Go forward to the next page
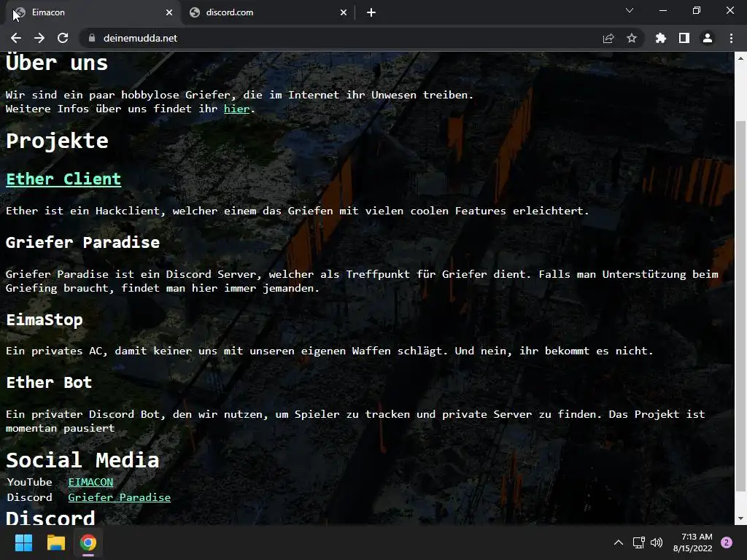Screen dimensions: 747x560 39,38
